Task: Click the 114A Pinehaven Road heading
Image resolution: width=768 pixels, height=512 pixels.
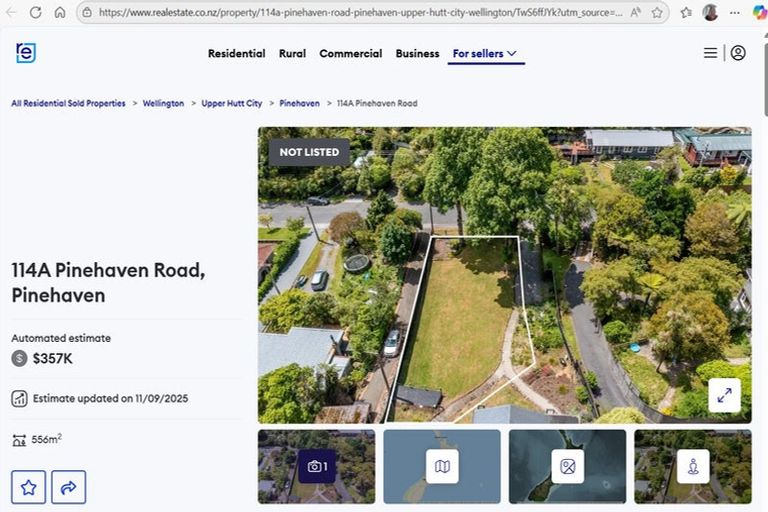Action: pos(108,283)
